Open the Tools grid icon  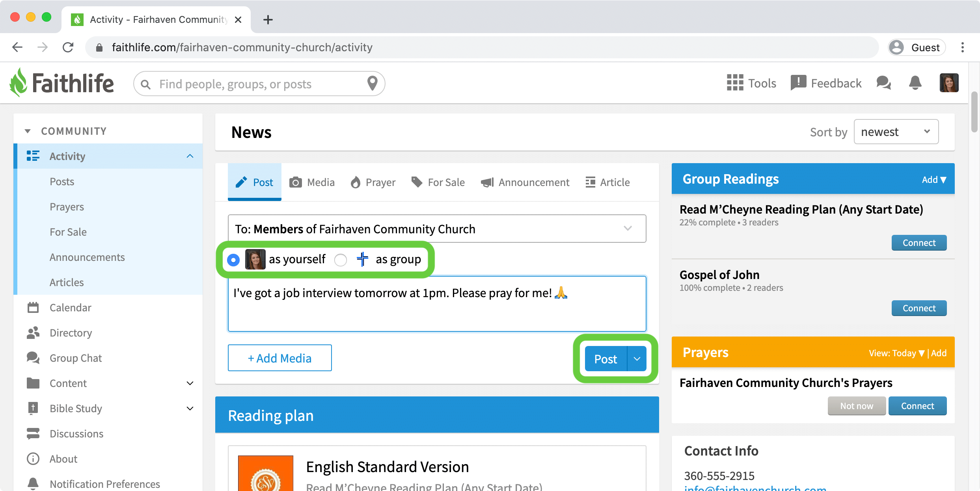point(735,83)
